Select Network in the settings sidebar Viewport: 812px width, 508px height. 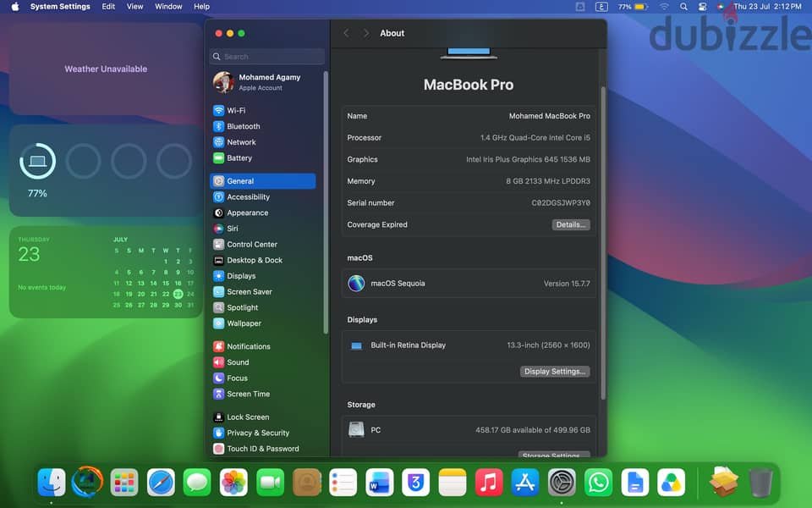[x=263, y=142]
